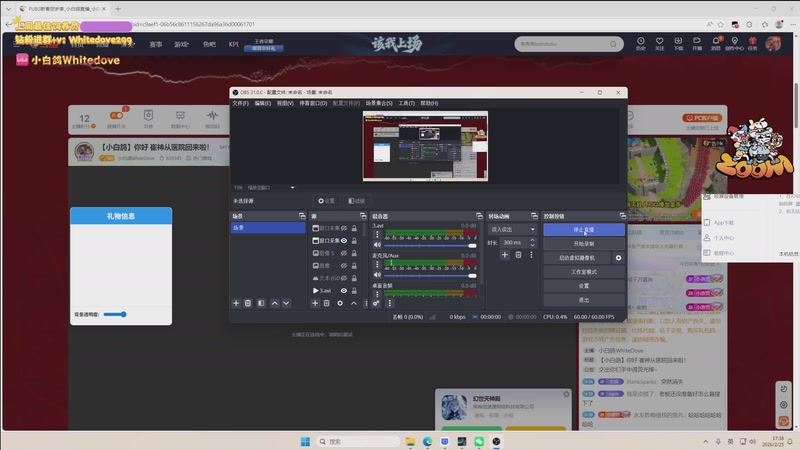Undock the Scenes panel via float icon
The height and width of the screenshot is (450, 800).
point(302,216)
